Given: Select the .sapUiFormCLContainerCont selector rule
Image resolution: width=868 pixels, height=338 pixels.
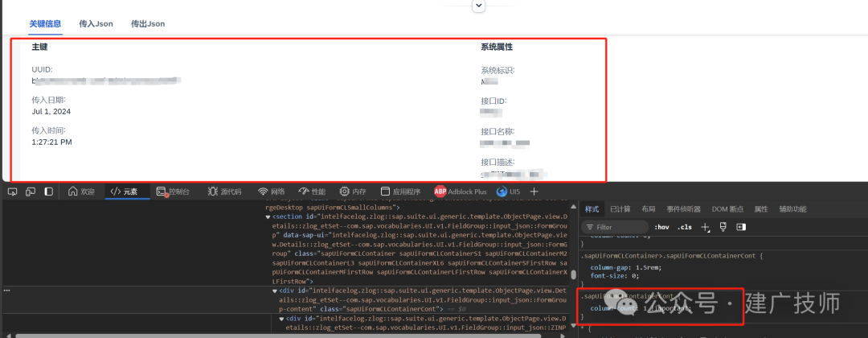Looking at the screenshot, I should (627, 296).
